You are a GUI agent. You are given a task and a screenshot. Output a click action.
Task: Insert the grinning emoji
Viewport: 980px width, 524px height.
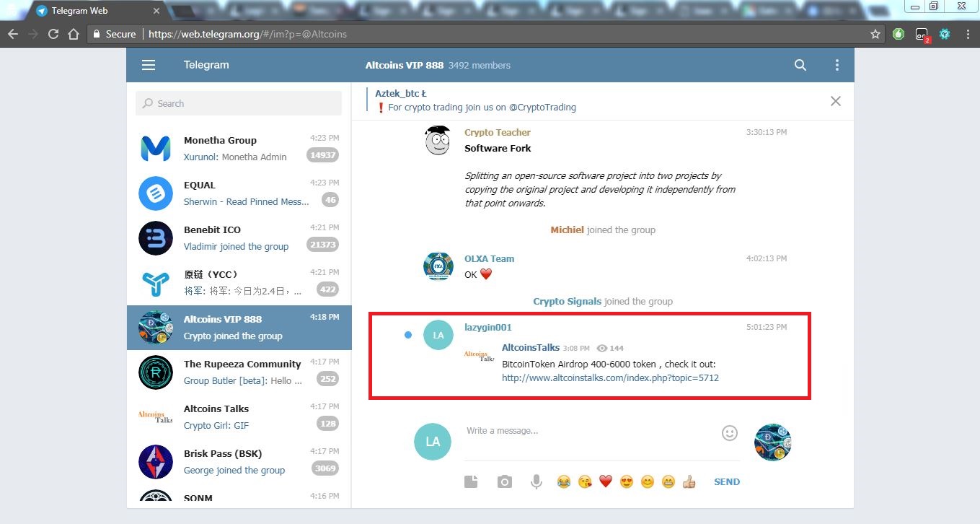(x=668, y=481)
